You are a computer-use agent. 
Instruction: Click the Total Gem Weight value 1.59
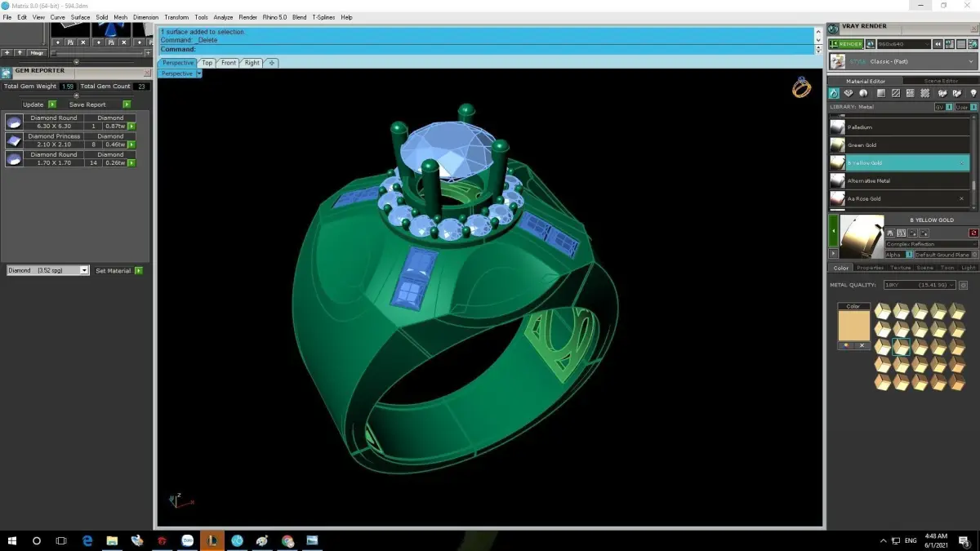tap(68, 86)
